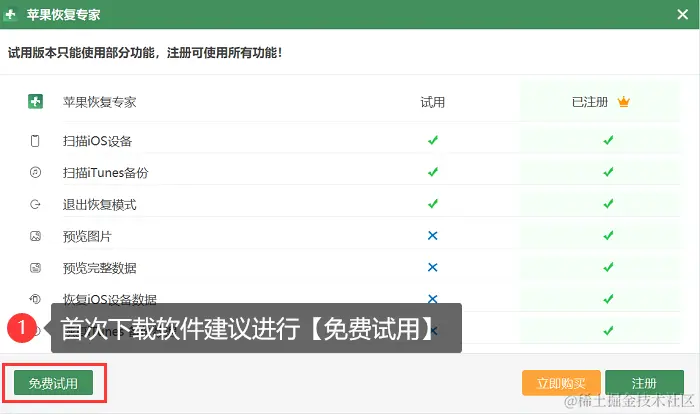This screenshot has height=414, width=700.
Task: Click the registered checkmark for 恢复iOS设备数据
Action: pos(608,299)
